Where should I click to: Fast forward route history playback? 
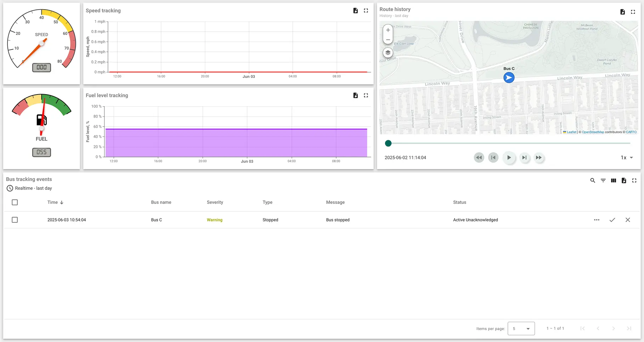click(538, 158)
